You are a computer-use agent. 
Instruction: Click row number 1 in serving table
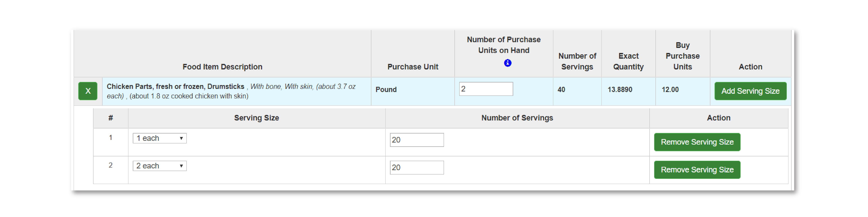coord(111,137)
